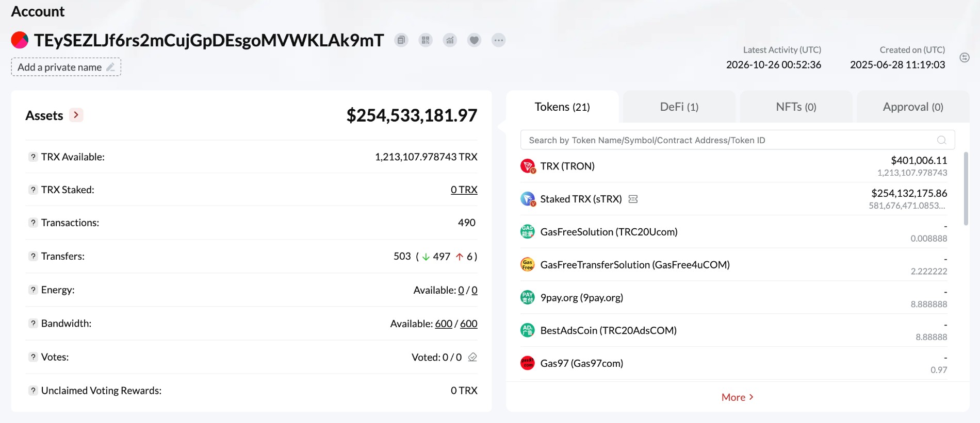
Task: Click Add a private name button
Action: [66, 67]
